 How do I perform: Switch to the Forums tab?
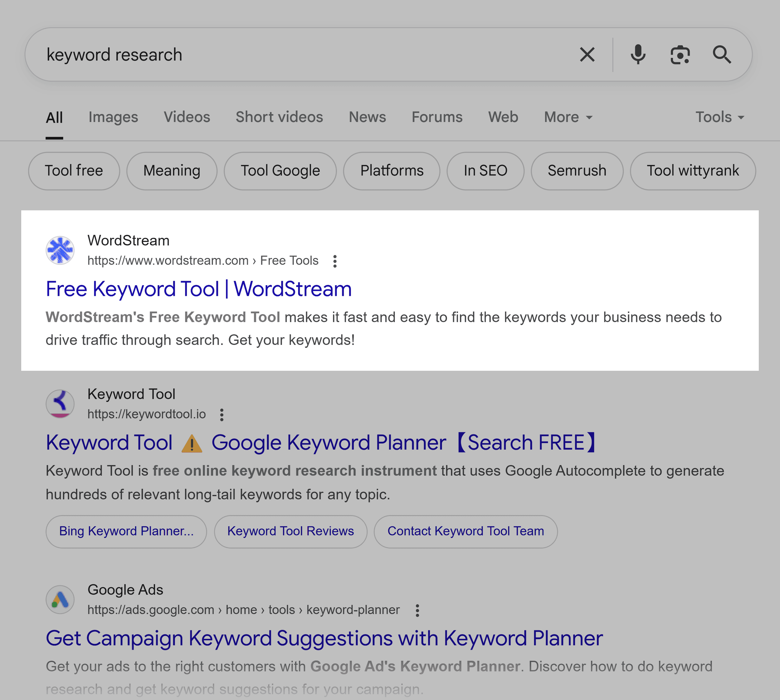tap(437, 117)
